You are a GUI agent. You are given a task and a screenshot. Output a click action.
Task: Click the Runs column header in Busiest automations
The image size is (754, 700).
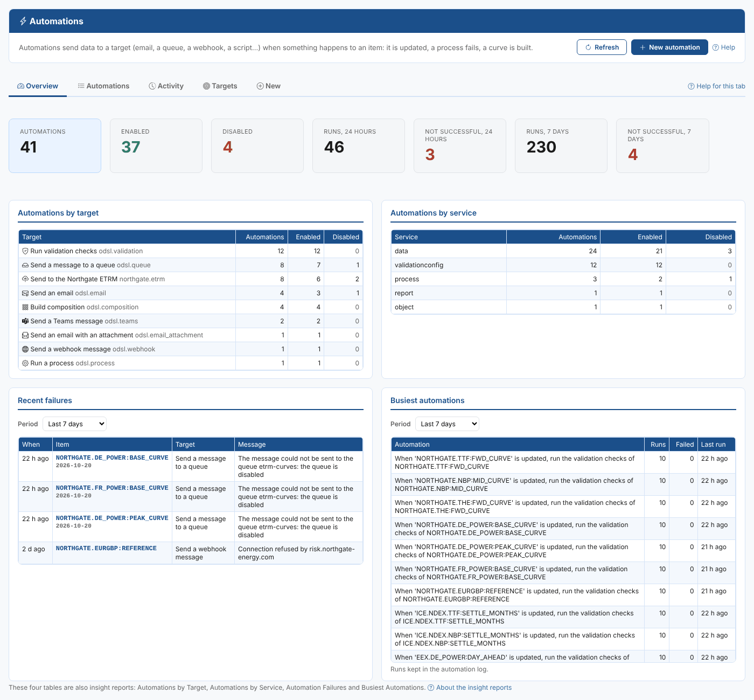coord(658,445)
